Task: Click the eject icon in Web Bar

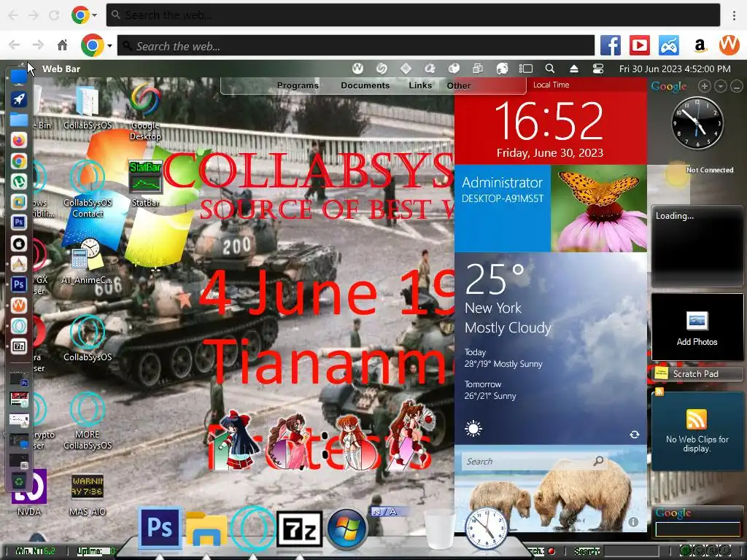Action: [x=574, y=69]
